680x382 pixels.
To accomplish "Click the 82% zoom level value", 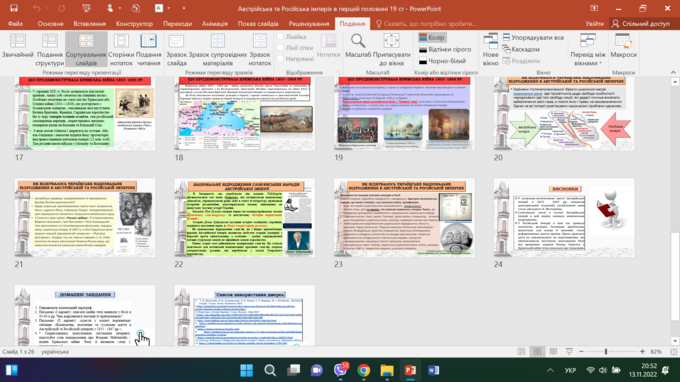I will tap(656, 352).
